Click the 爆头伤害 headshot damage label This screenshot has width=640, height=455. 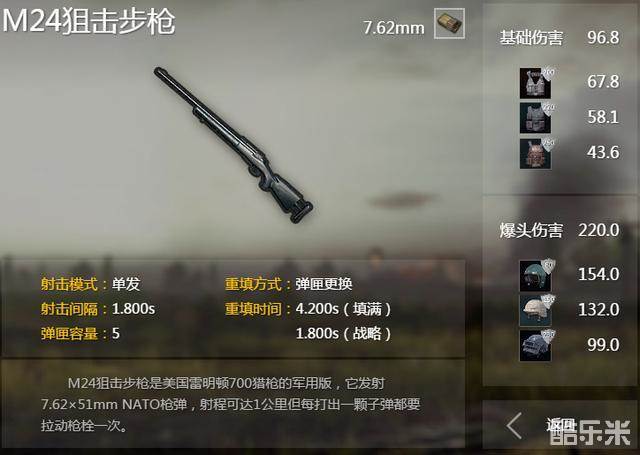pos(531,230)
